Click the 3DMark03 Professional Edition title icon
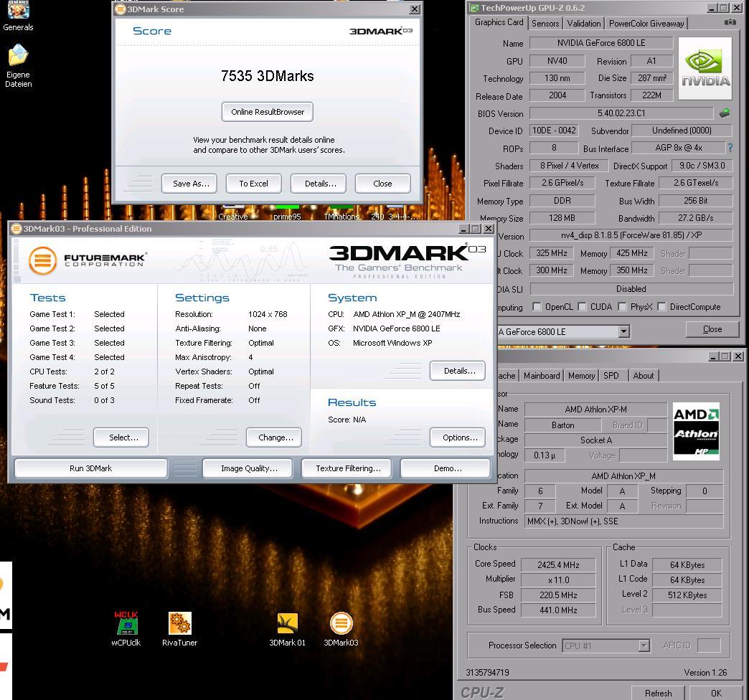This screenshot has width=749, height=700. tap(17, 229)
